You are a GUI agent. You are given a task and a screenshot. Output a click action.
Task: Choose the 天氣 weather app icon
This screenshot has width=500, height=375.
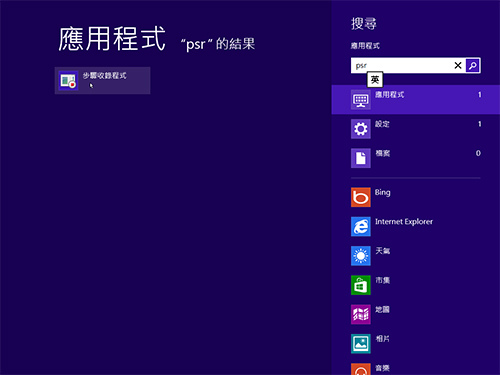361,256
